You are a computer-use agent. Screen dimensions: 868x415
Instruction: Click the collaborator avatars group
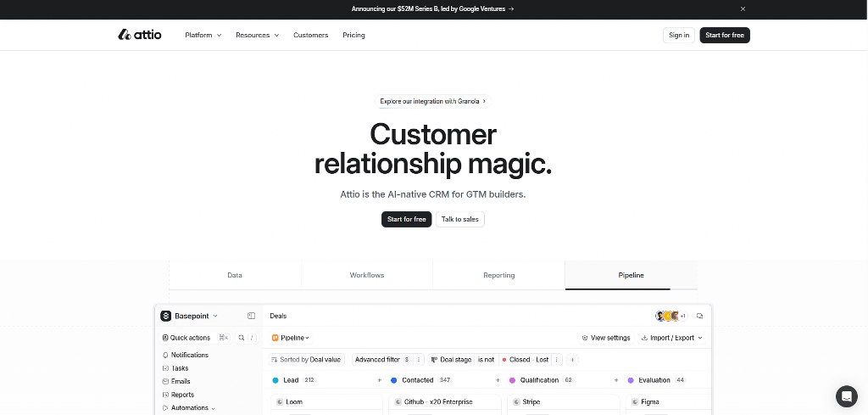tap(671, 316)
